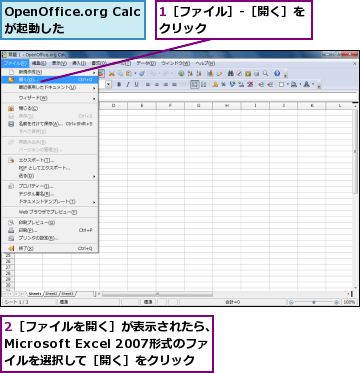This screenshot has width=360, height=373.
Task: Apply the Percent number format icon
Action: pyautogui.click(x=224, y=85)
